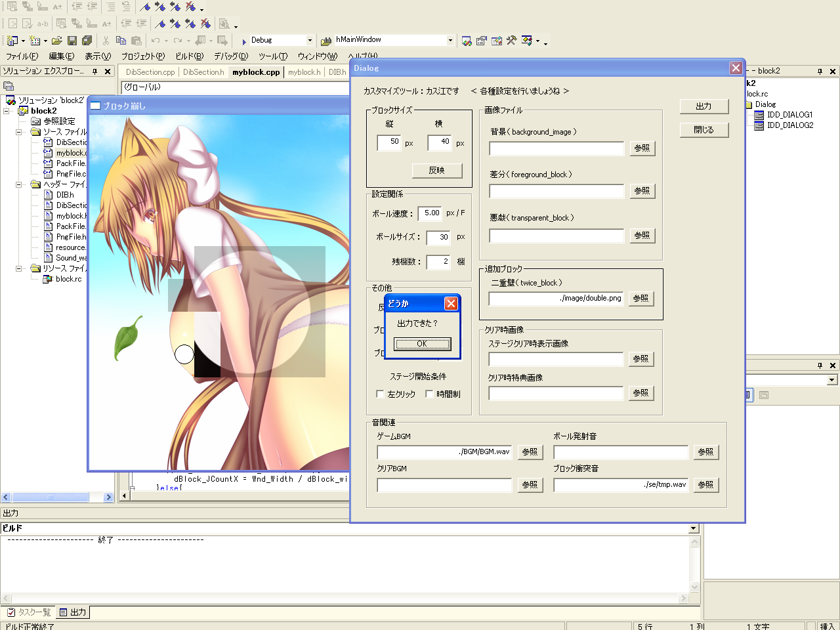Click the Save floppy disk icon
This screenshot has height=630, width=840.
point(72,41)
